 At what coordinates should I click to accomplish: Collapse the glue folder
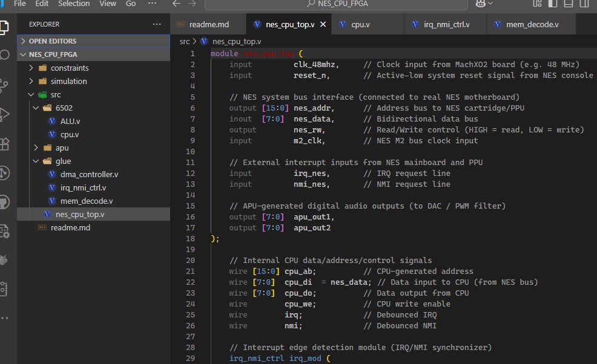click(93, 161)
